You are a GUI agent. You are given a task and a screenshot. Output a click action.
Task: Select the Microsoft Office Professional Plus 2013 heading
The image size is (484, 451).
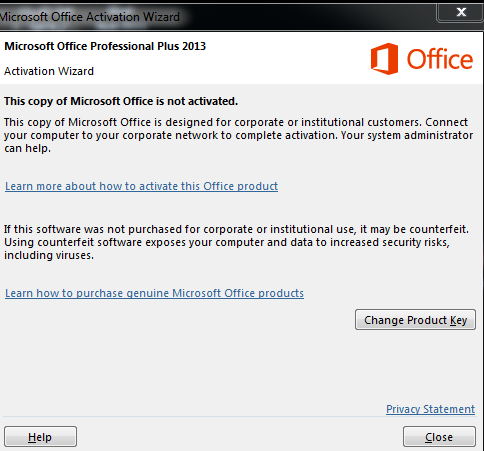point(105,46)
